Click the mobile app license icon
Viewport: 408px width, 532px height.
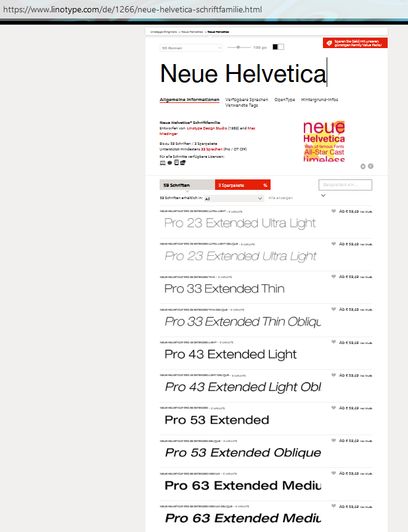pyautogui.click(x=176, y=163)
